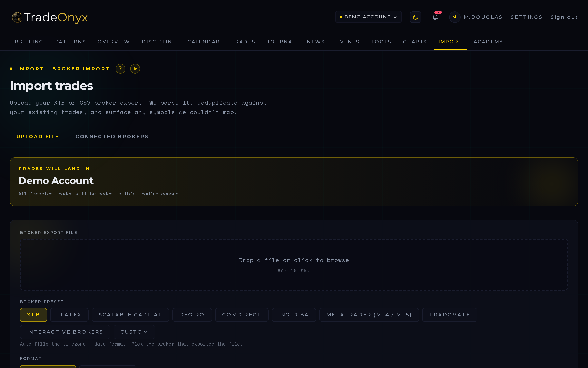Select the Interactive Brokers preset

tap(65, 332)
